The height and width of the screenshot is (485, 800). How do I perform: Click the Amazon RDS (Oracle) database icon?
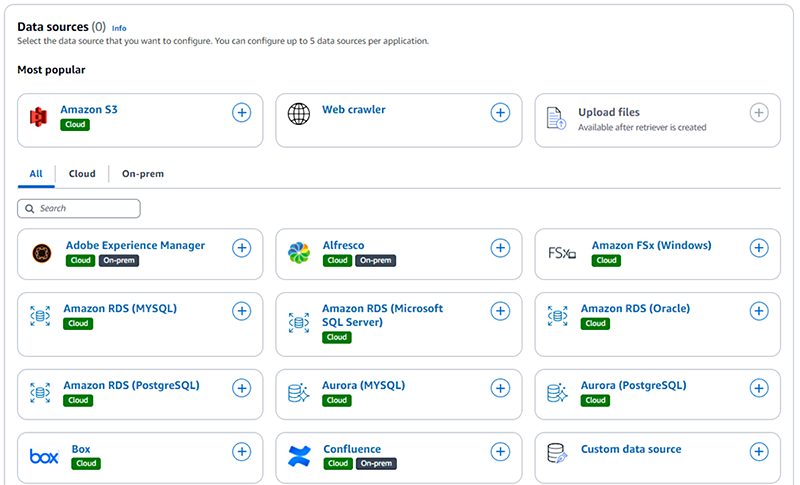point(558,316)
